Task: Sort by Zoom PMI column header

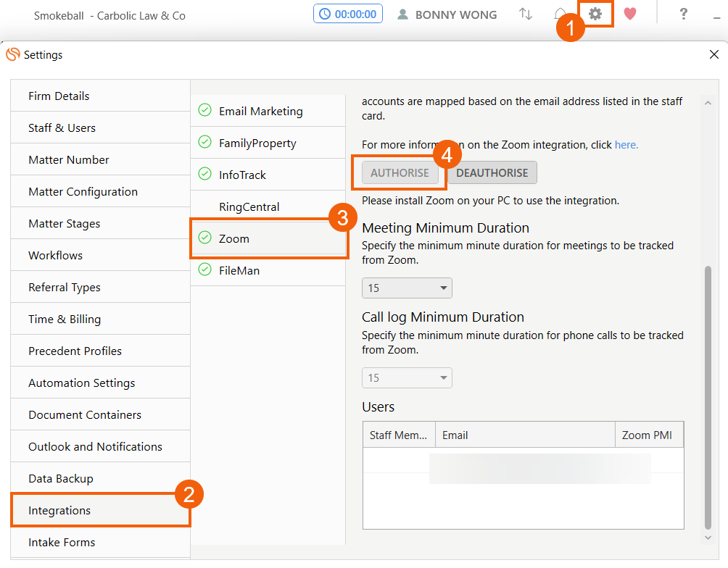Action: click(649, 435)
